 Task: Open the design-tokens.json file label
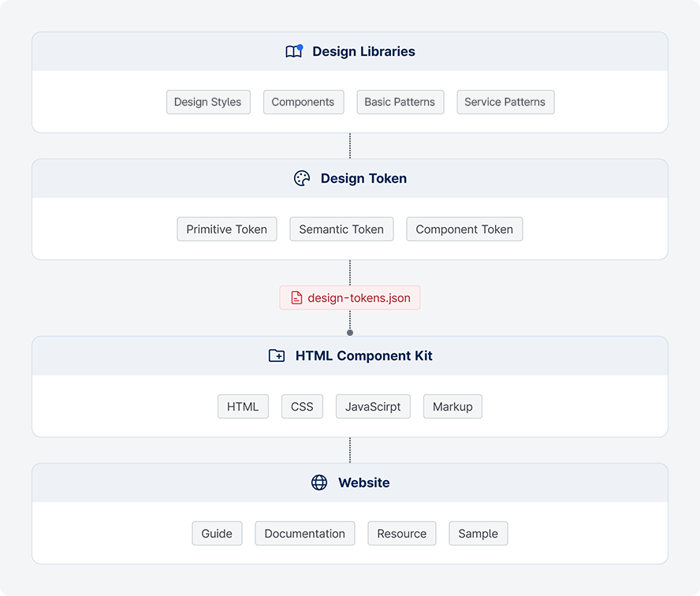click(350, 298)
